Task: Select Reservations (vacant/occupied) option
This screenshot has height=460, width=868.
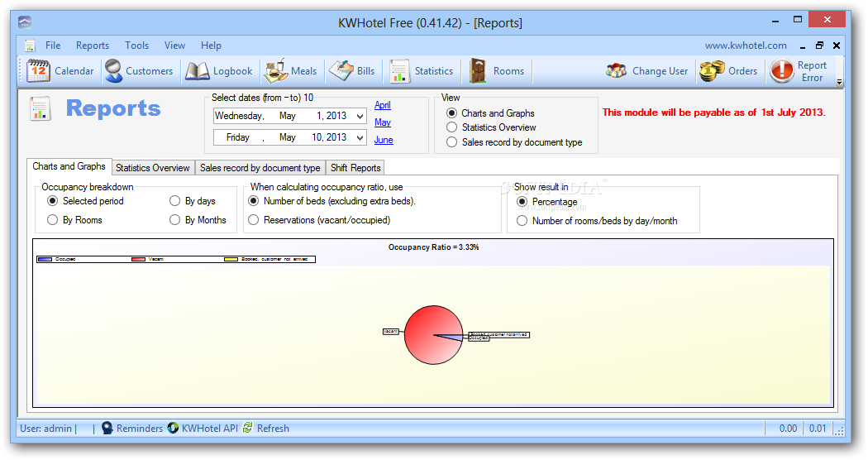Action: pyautogui.click(x=254, y=220)
